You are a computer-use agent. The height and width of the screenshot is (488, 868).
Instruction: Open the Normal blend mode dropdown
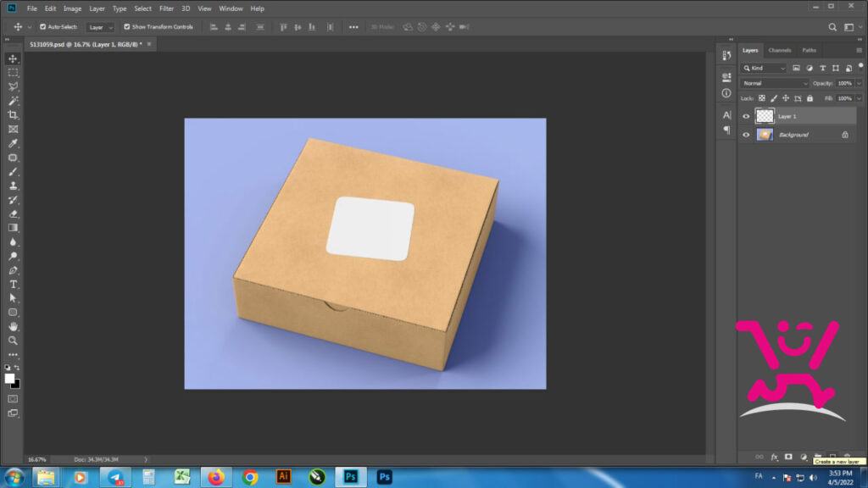coord(775,84)
